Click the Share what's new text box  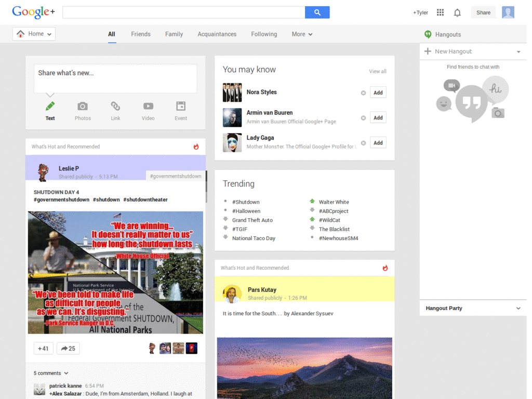point(115,78)
